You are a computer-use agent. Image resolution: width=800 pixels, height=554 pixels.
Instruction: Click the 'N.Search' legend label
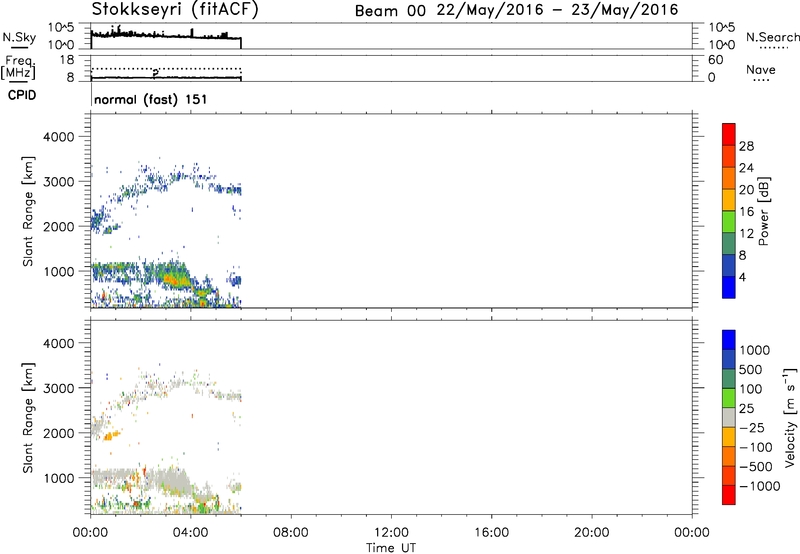(772, 37)
